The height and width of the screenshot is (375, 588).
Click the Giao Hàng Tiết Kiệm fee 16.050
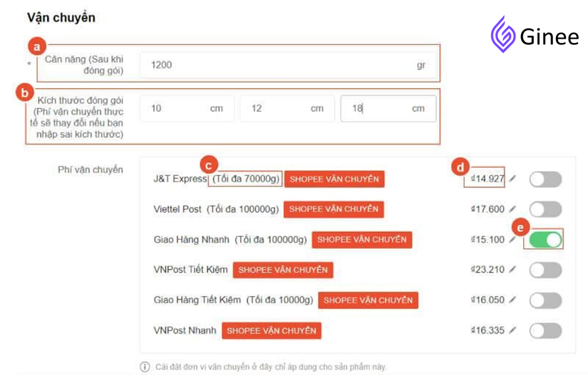tap(487, 299)
